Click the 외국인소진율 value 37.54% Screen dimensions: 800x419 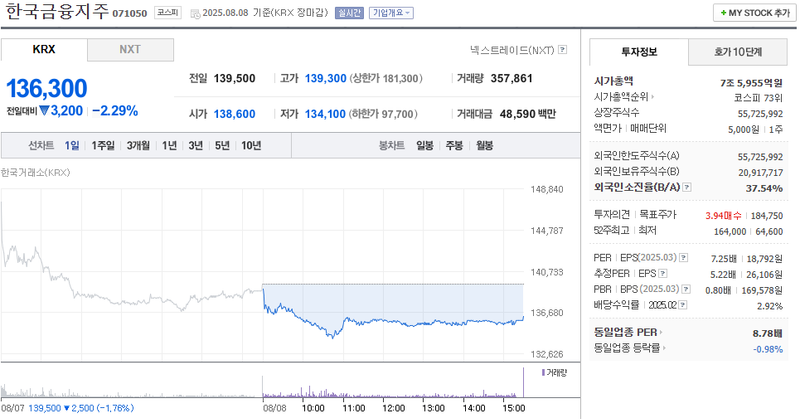click(764, 188)
